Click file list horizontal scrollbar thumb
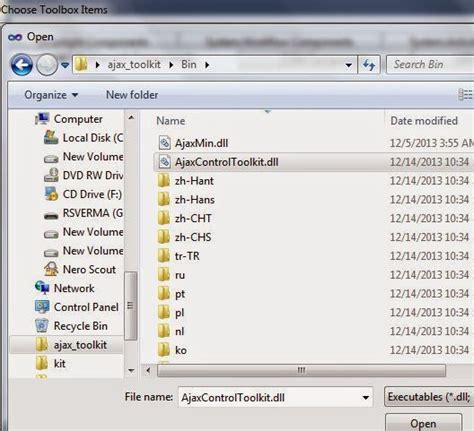 coord(301,370)
